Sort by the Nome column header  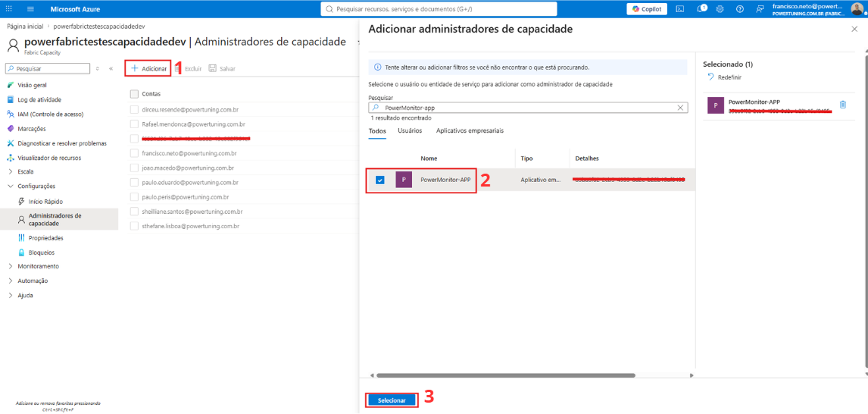click(429, 158)
